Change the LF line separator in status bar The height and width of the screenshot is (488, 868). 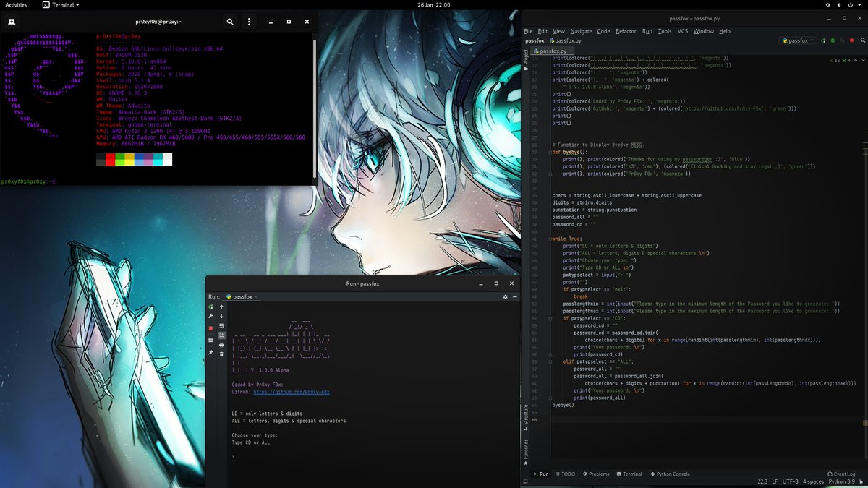[x=775, y=481]
